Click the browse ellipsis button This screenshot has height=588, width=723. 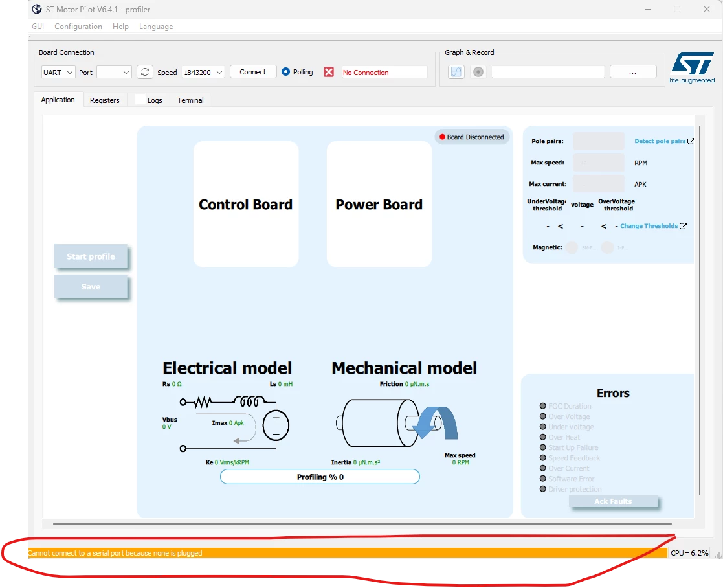pyautogui.click(x=633, y=72)
